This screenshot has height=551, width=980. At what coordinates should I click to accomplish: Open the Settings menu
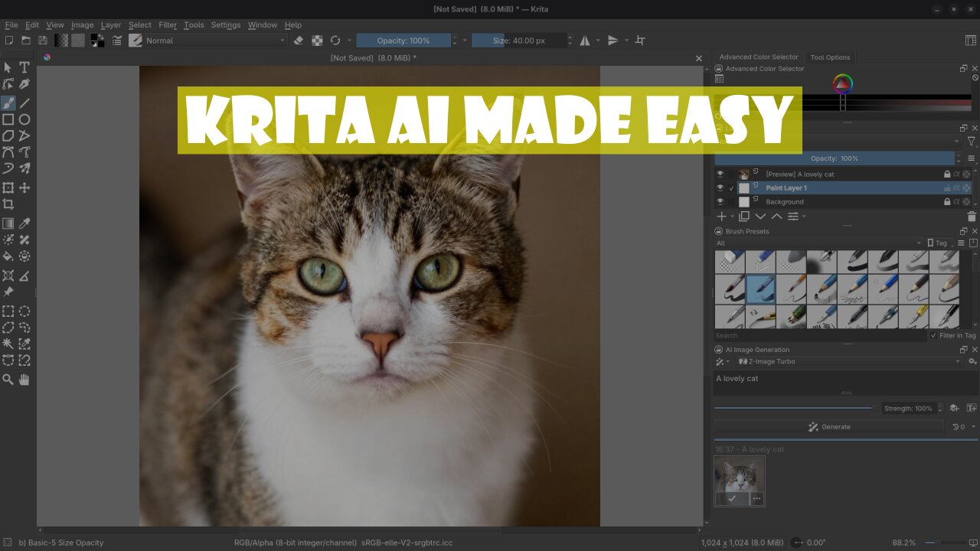pyautogui.click(x=226, y=24)
